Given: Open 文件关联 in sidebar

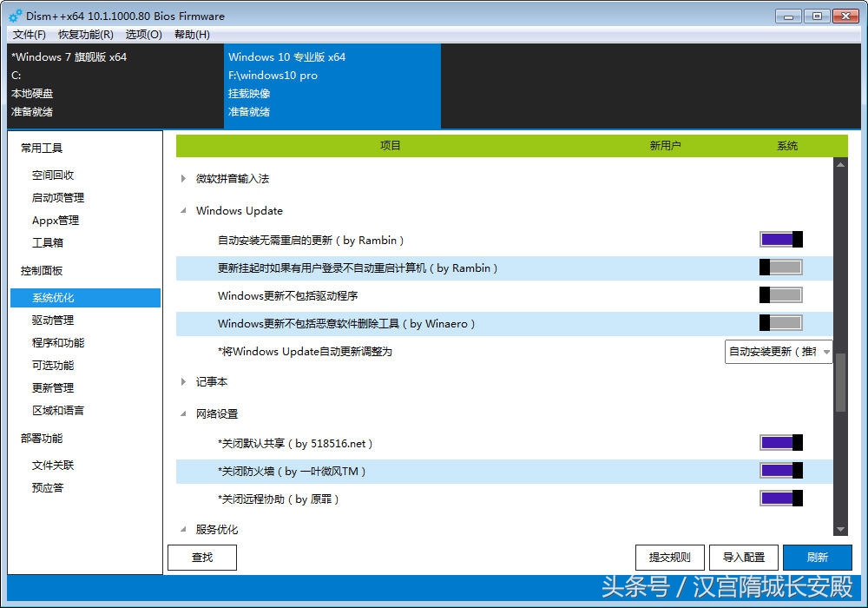Looking at the screenshot, I should pyautogui.click(x=53, y=466).
